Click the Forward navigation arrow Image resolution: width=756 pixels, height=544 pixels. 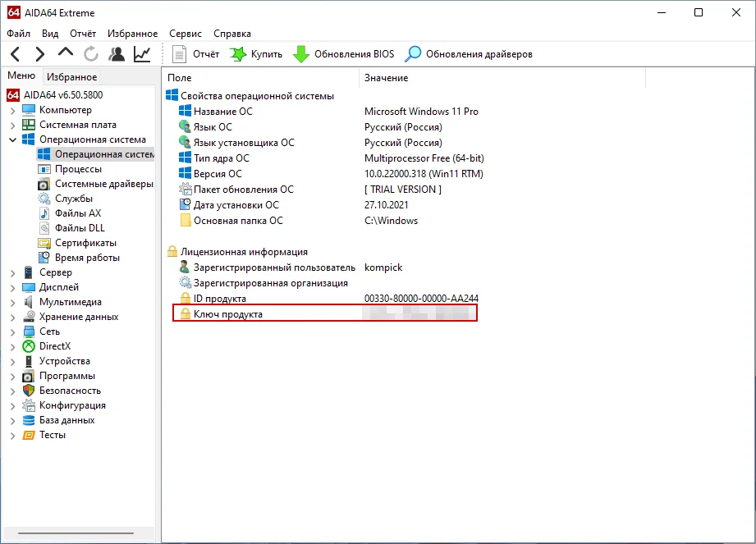[x=39, y=54]
